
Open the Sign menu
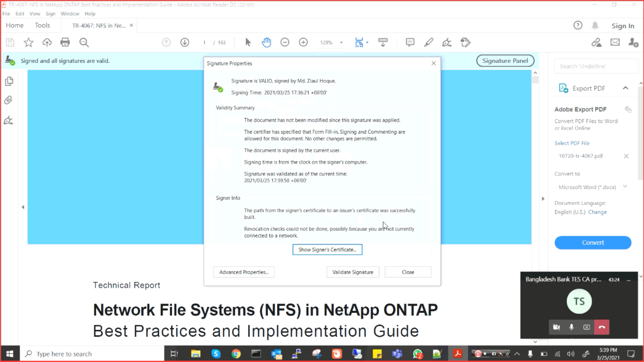(x=51, y=14)
